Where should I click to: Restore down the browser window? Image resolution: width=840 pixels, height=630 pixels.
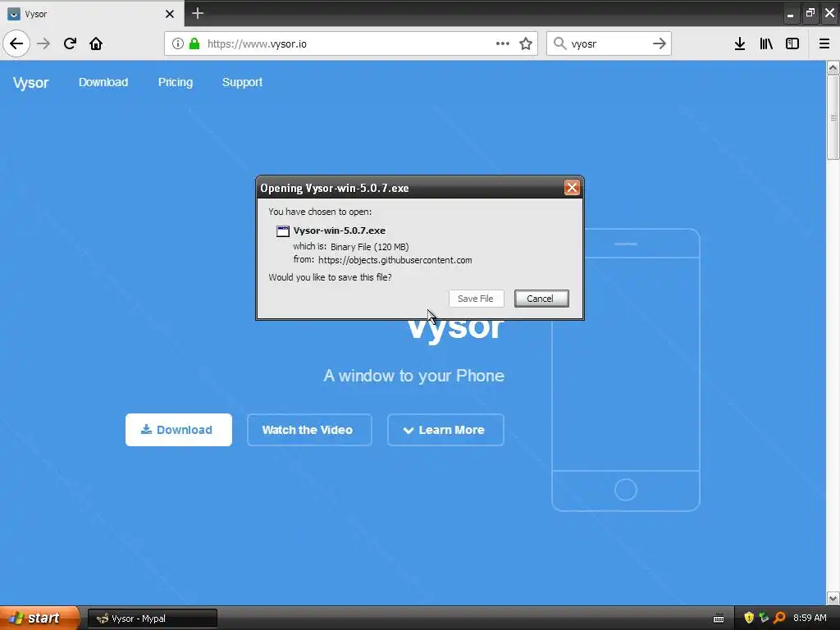click(810, 13)
